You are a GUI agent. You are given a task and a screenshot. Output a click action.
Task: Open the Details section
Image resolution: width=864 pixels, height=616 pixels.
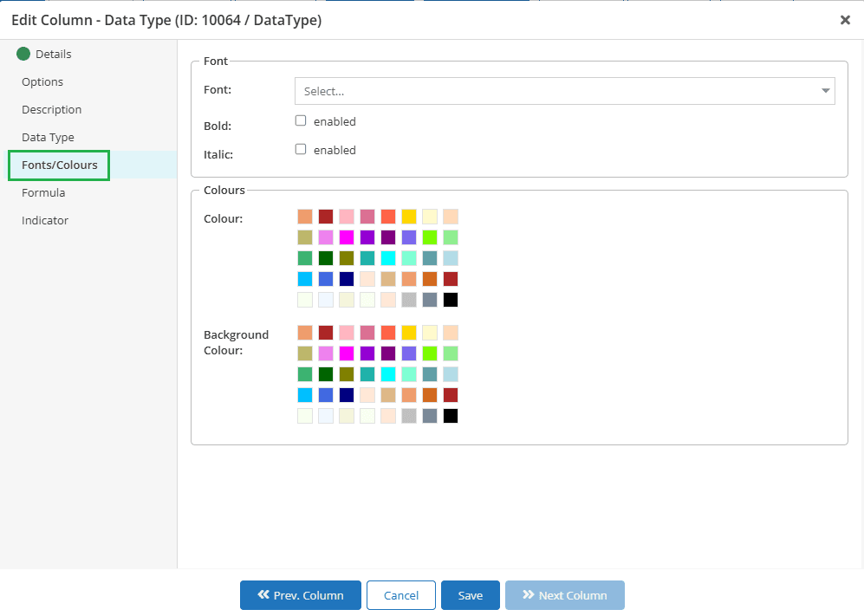tap(54, 54)
